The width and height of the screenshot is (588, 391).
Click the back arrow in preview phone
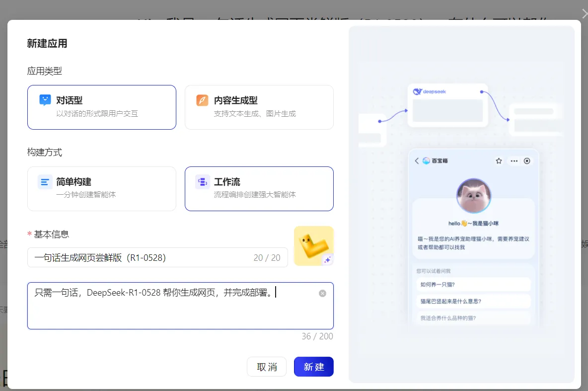pos(417,160)
